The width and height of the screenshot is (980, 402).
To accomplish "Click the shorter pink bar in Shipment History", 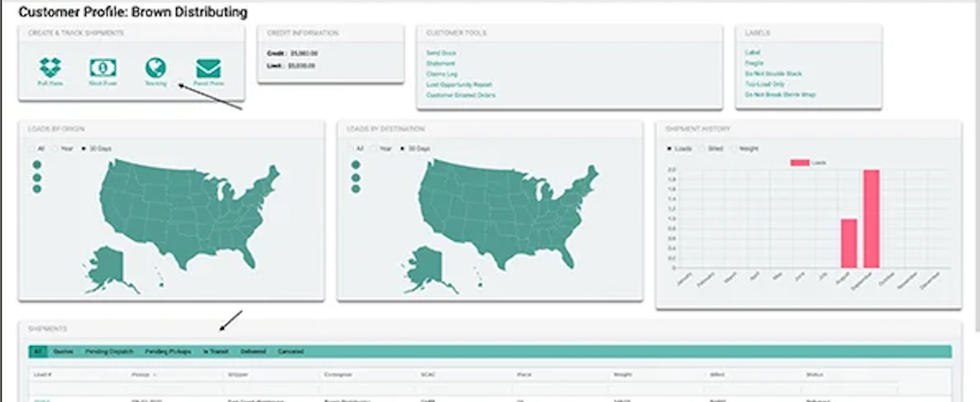I will 849,243.
